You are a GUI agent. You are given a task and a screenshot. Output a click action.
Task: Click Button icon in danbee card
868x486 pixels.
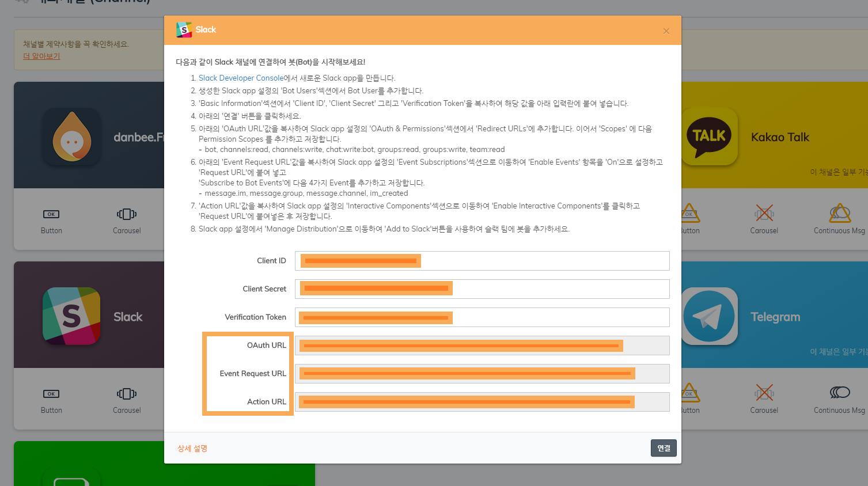pos(51,214)
